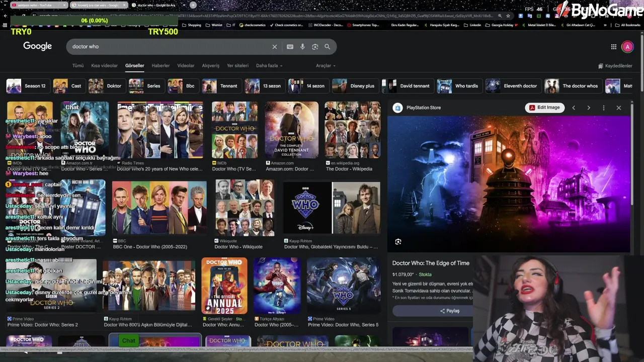The width and height of the screenshot is (644, 362).
Task: Open the Google apps grid icon
Action: click(x=614, y=47)
